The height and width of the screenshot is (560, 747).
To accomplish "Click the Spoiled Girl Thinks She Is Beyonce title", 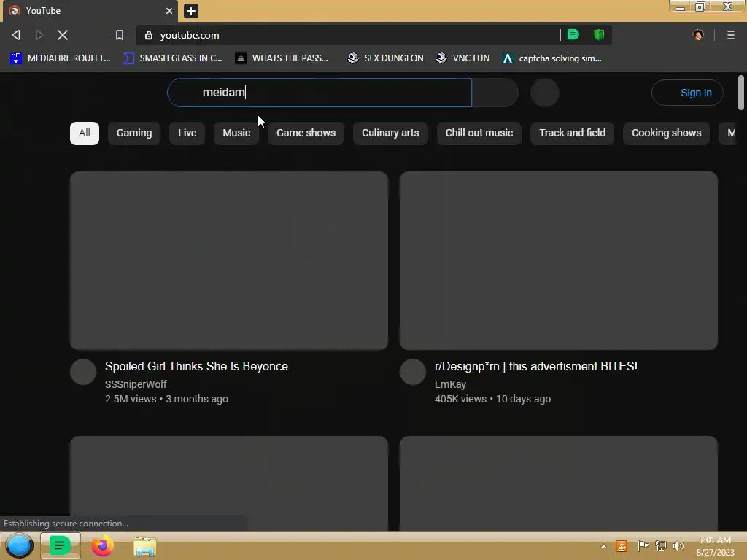I will 196,366.
